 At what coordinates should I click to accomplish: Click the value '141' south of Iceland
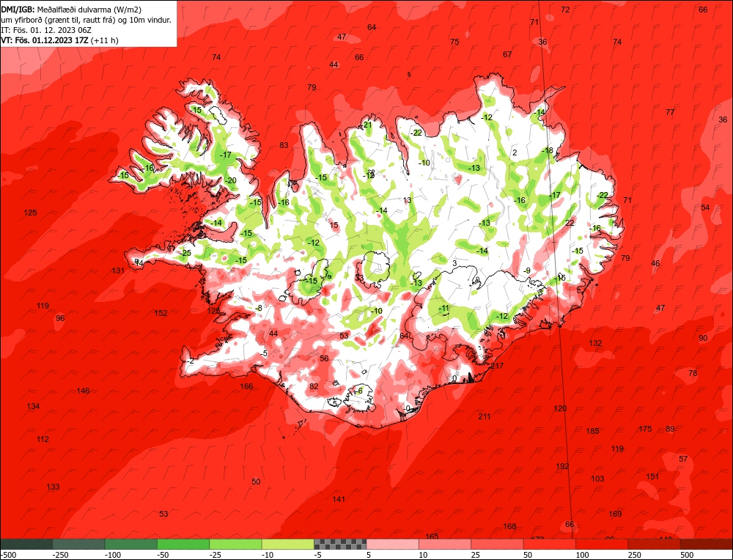(339, 498)
